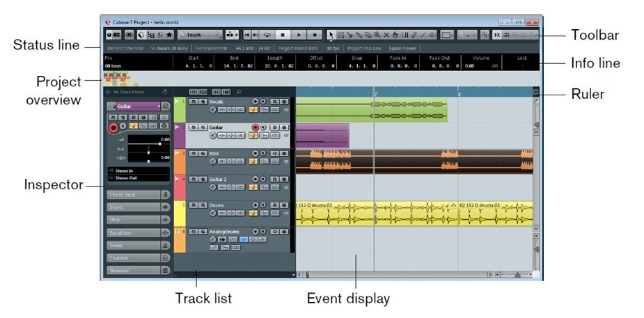Toggle musical timebase on Vocals track
644x318 pixels.
pyautogui.click(x=253, y=109)
